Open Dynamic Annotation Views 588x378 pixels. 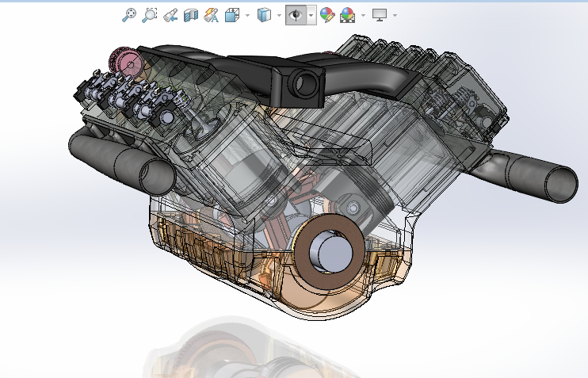click(211, 15)
